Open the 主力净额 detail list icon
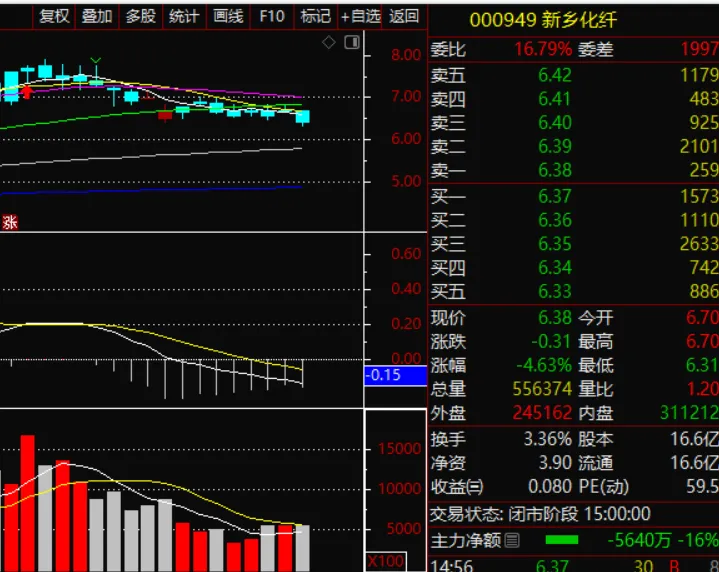This screenshot has height=572, width=719. (x=512, y=541)
